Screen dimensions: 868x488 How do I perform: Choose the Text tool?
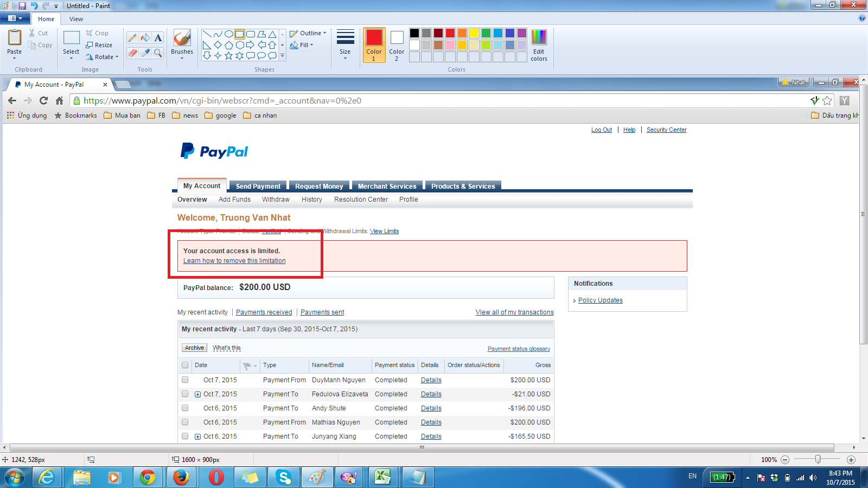[158, 38]
